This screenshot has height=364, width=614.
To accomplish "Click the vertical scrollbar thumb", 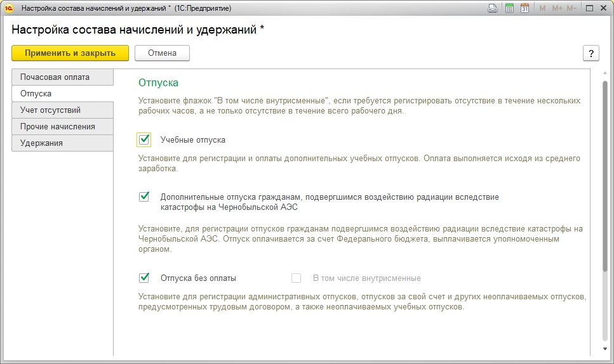I will [x=605, y=176].
